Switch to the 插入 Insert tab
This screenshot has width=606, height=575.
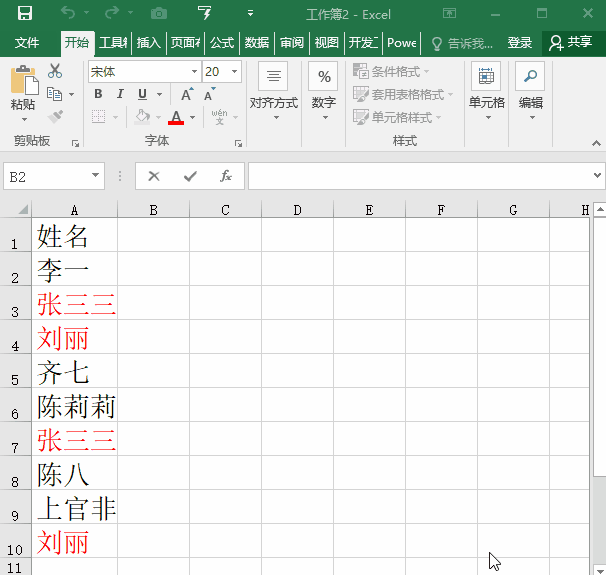click(149, 43)
